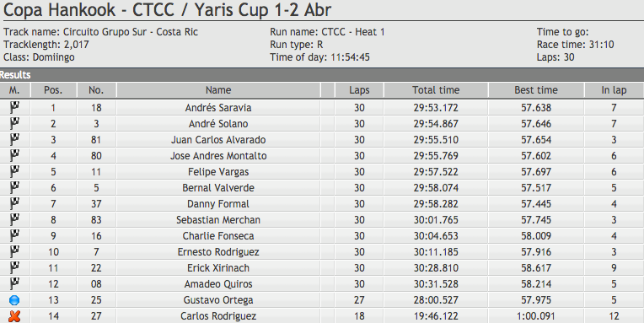Click the checkered flag beside André Solano
The height and width of the screenshot is (323, 644).
pyautogui.click(x=14, y=123)
